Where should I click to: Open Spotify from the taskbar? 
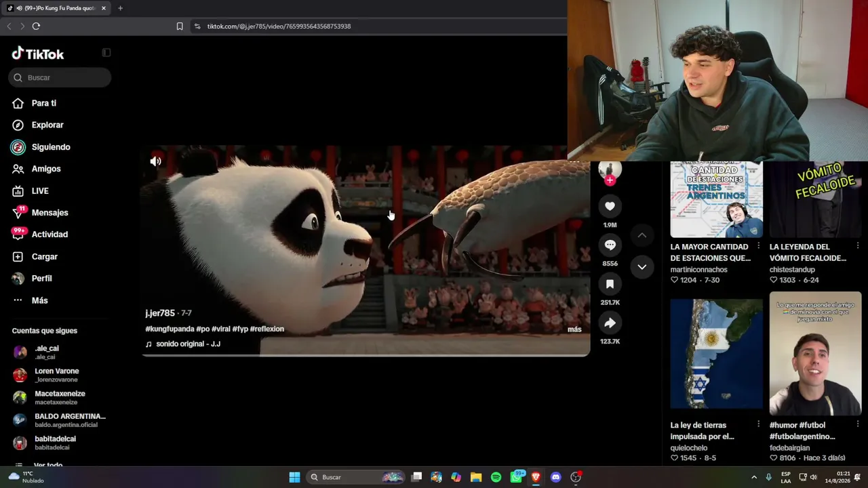tap(496, 477)
